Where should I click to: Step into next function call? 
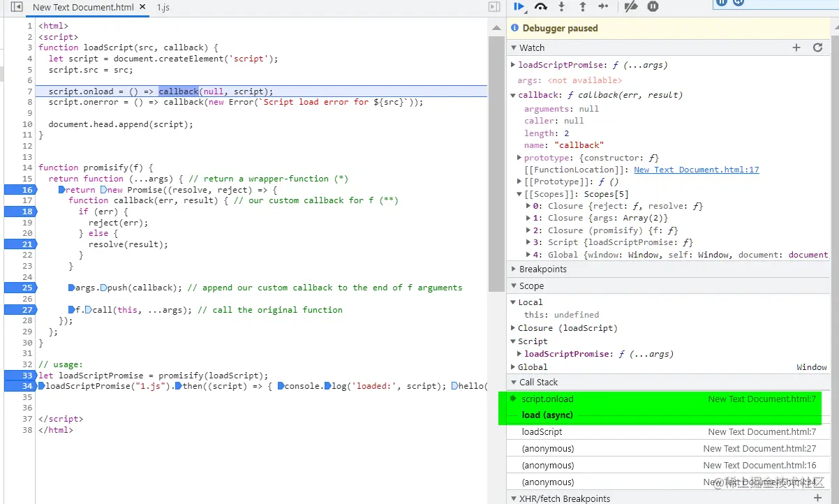[561, 6]
